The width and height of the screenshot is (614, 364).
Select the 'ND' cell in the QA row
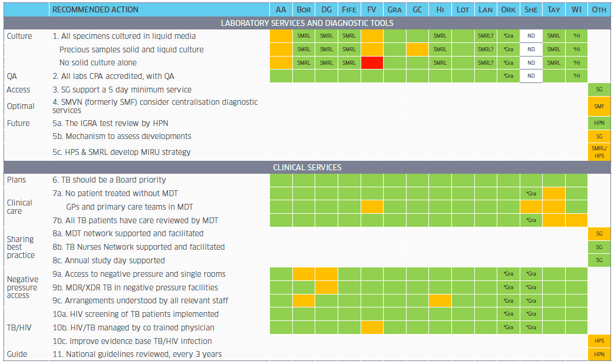point(531,76)
